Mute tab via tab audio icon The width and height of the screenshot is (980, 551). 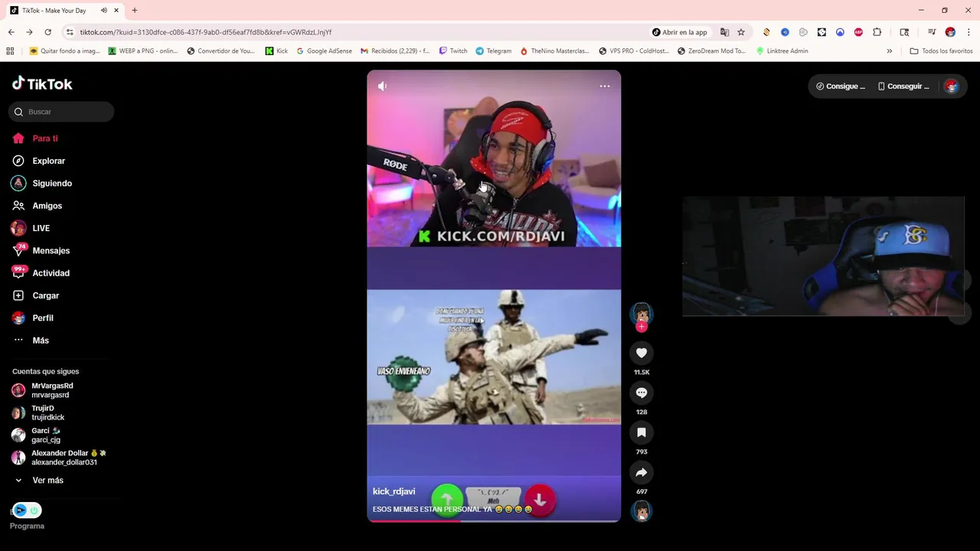[x=103, y=11]
